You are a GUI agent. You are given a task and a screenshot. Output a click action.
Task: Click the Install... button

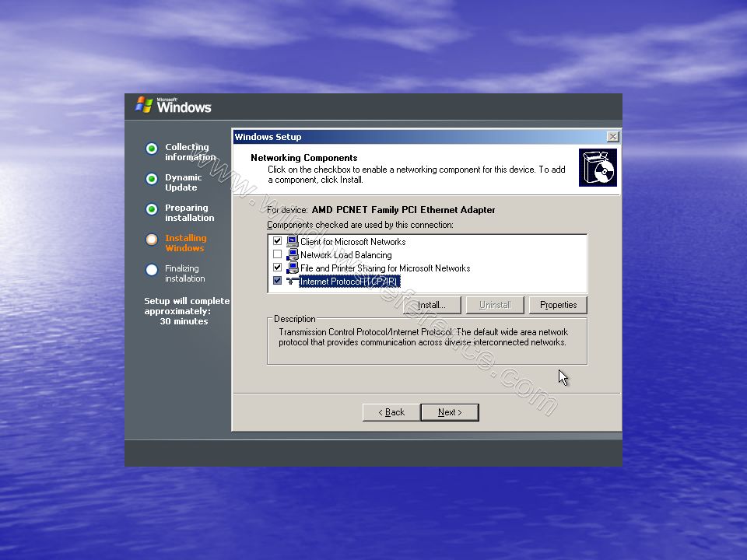pyautogui.click(x=432, y=305)
